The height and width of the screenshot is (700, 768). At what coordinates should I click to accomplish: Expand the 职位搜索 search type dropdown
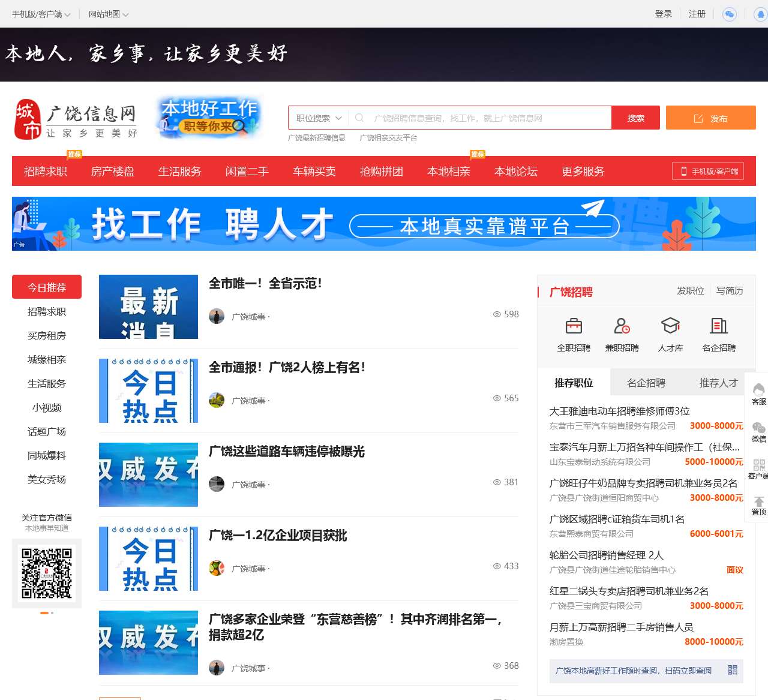click(319, 118)
